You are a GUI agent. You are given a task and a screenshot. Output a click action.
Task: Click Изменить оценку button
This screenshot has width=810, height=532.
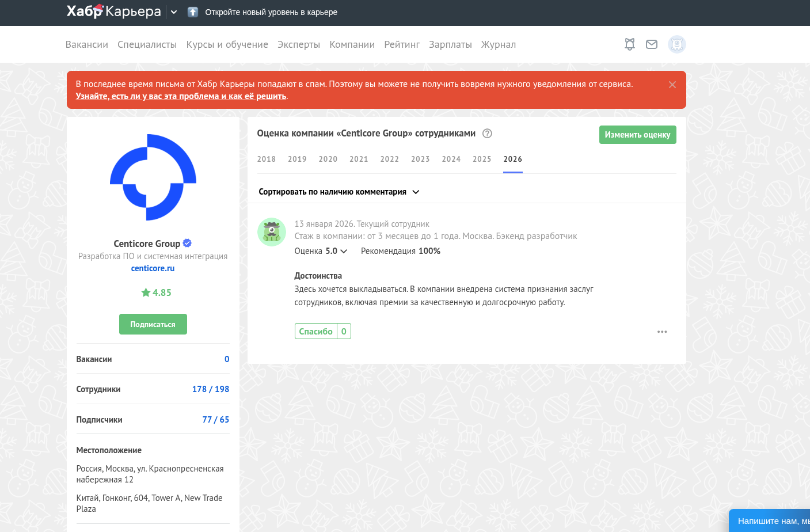pos(637,135)
